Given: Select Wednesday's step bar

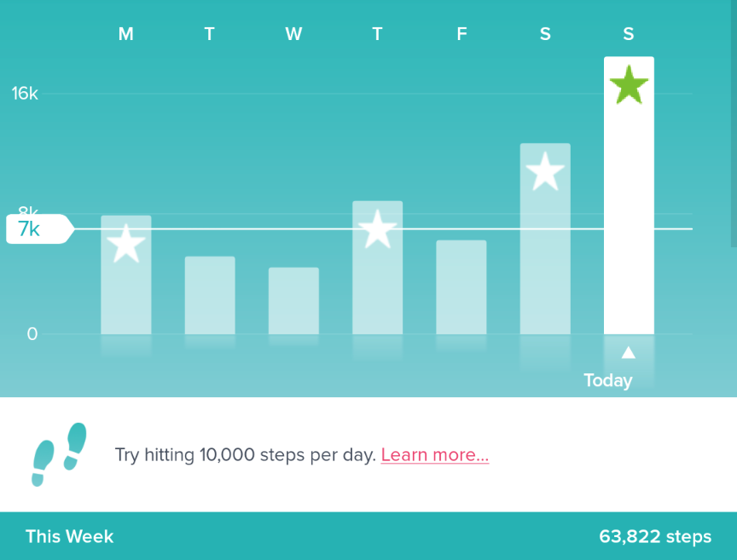Looking at the screenshot, I should pyautogui.click(x=293, y=301).
